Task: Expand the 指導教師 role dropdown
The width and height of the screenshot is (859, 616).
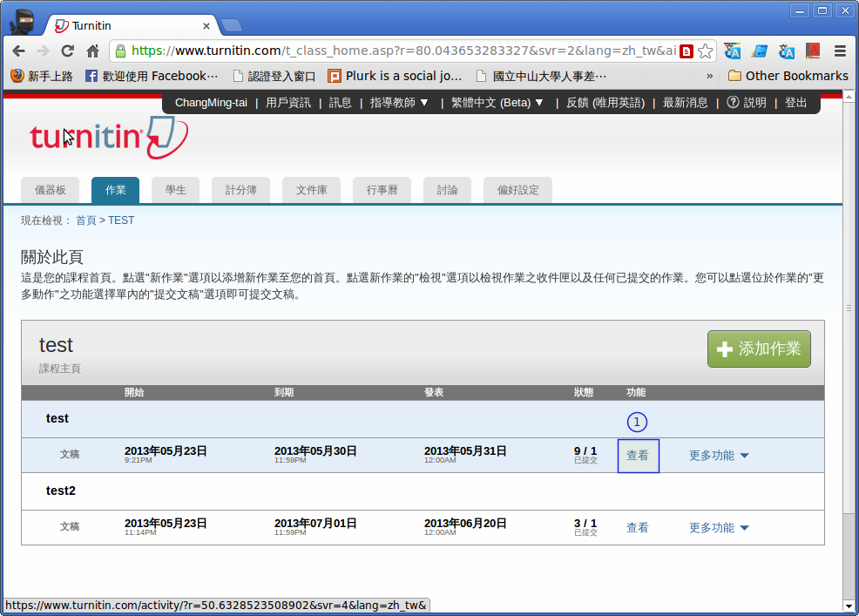Action: point(399,103)
